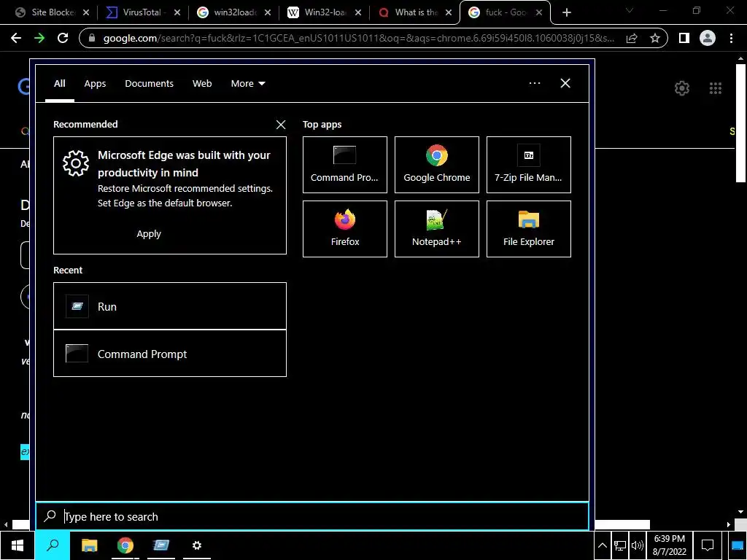Click the volume speaker tray icon
This screenshot has height=560, width=747.
coord(637,545)
